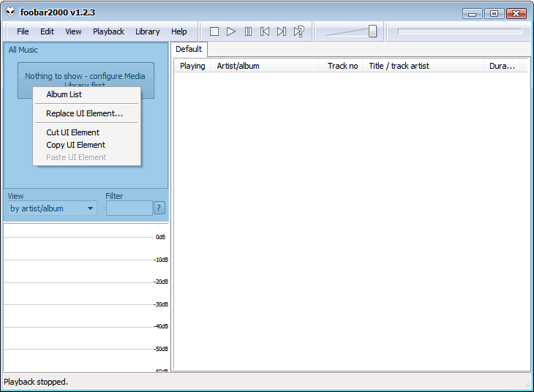The image size is (534, 392).
Task: Click the volume slider handle
Action: tap(372, 31)
